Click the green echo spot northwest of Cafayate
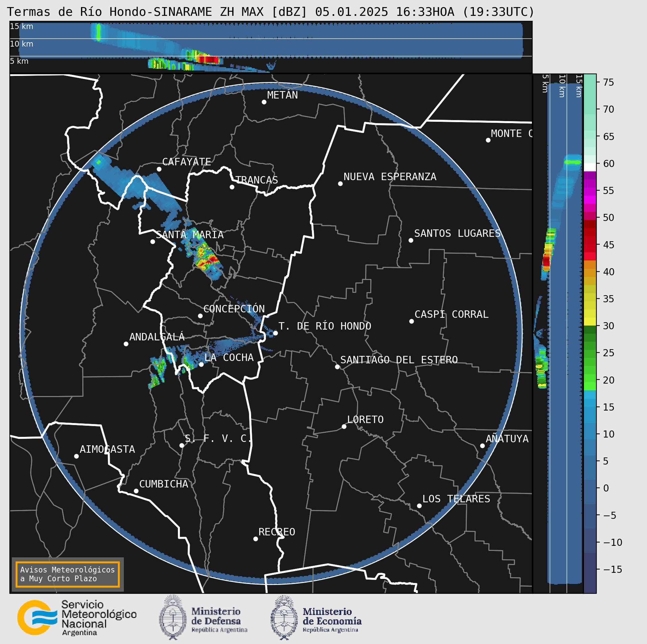This screenshot has height=644, width=647. [99, 162]
